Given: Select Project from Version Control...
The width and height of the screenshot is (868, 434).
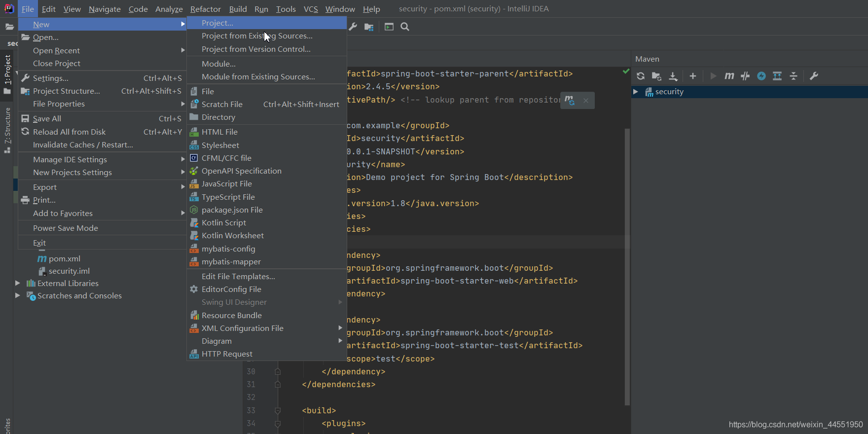Looking at the screenshot, I should tap(266, 49).
